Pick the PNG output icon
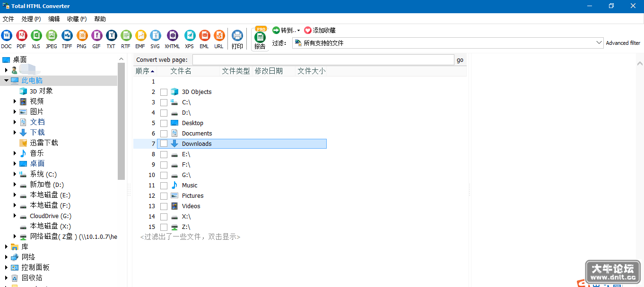This screenshot has width=644, height=287. click(82, 35)
